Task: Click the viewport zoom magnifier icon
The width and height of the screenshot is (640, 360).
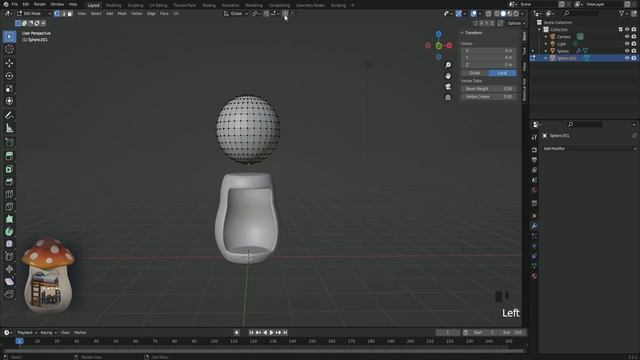Action: (448, 65)
